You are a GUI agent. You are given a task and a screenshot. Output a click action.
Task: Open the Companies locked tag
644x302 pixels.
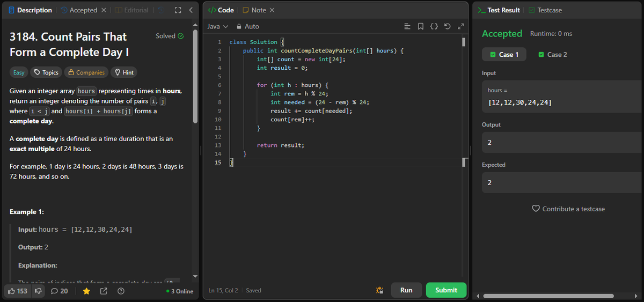tap(86, 72)
